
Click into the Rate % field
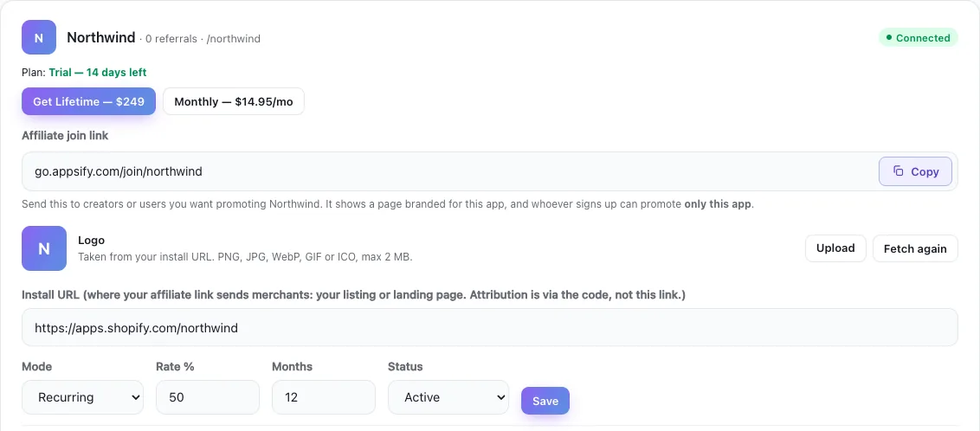pyautogui.click(x=208, y=397)
